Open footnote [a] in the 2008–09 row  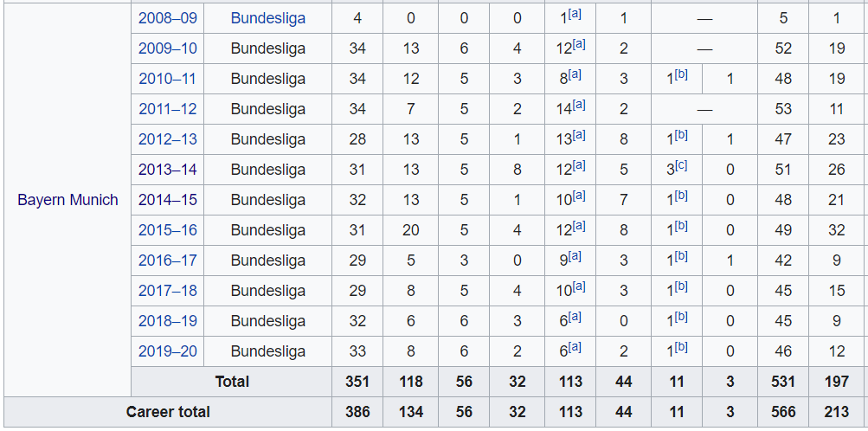click(x=575, y=15)
